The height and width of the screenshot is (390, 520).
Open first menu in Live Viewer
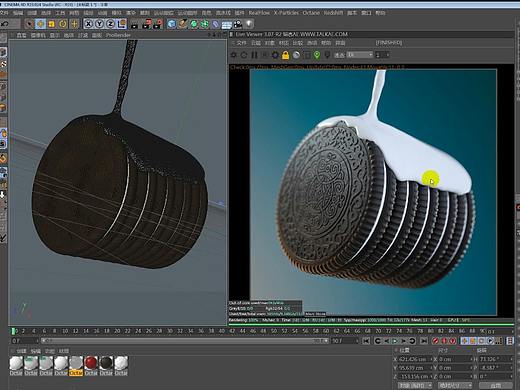click(241, 43)
